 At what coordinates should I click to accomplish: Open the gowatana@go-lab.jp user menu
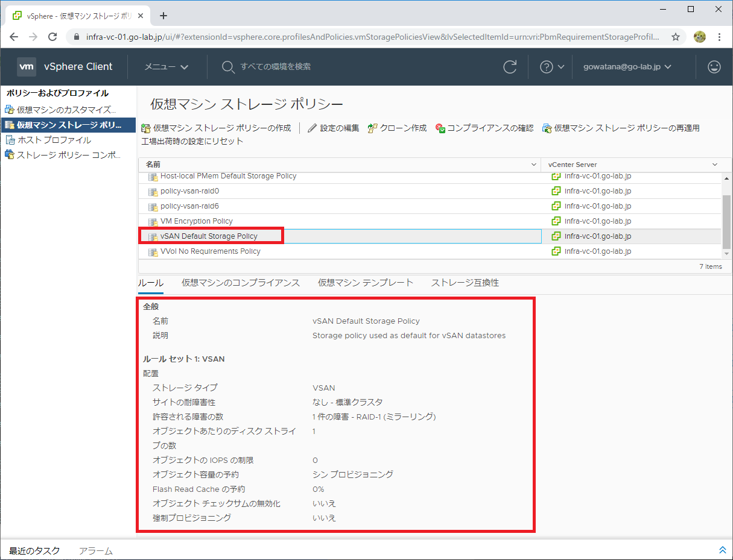click(x=627, y=67)
